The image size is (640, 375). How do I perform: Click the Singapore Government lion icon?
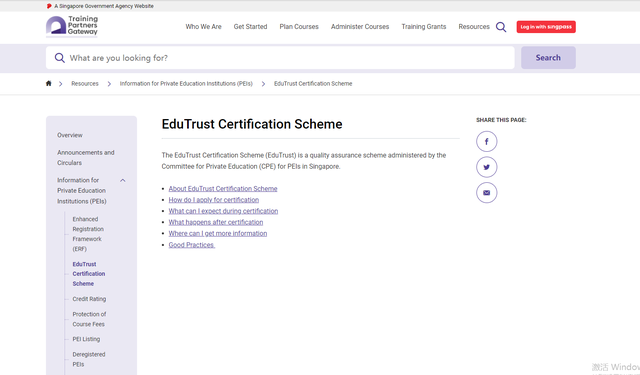click(49, 6)
